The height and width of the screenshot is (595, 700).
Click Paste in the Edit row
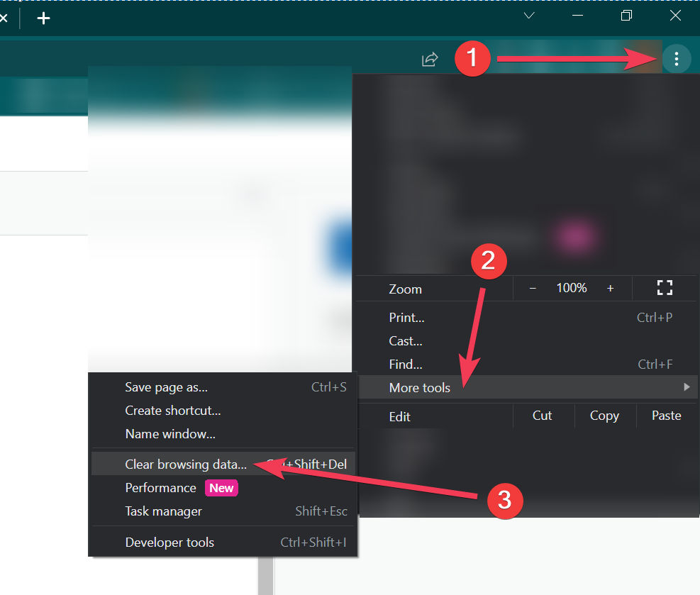pos(666,416)
